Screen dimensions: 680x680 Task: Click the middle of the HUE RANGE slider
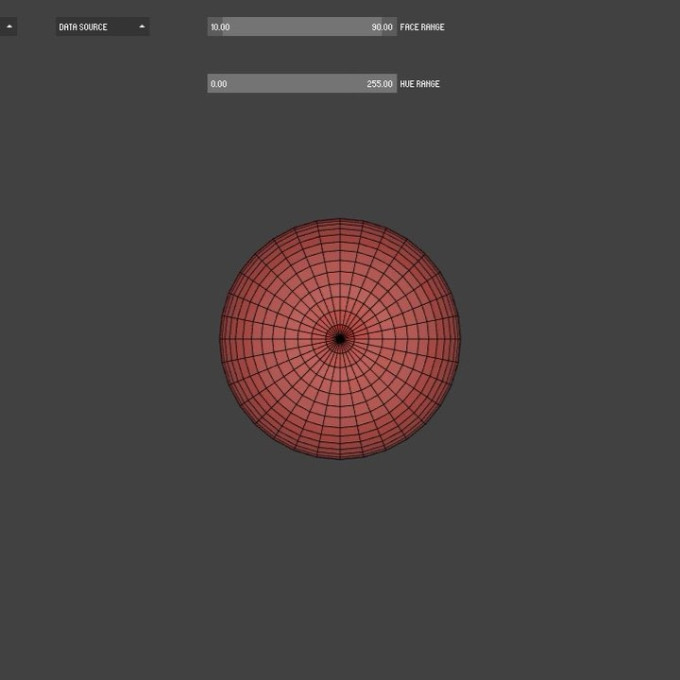(301, 84)
